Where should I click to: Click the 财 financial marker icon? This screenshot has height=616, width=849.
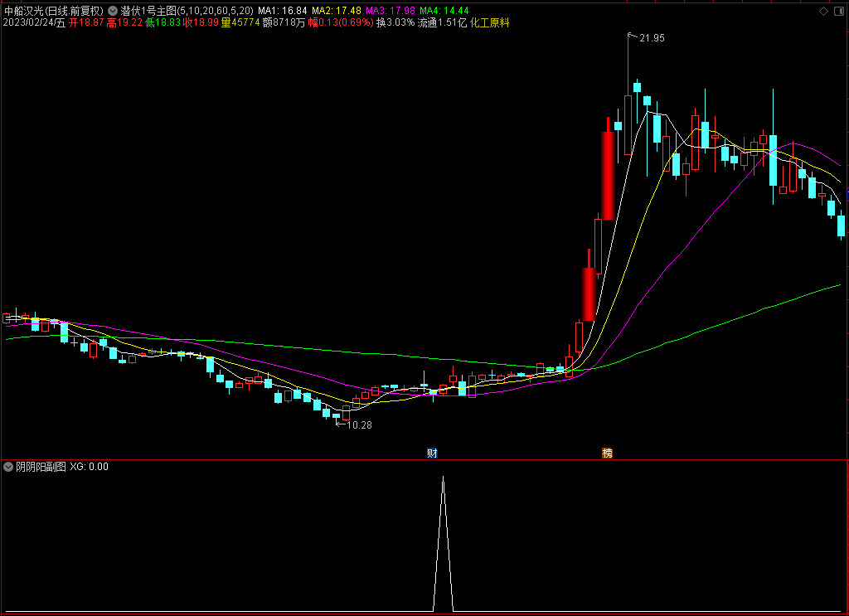coord(432,453)
